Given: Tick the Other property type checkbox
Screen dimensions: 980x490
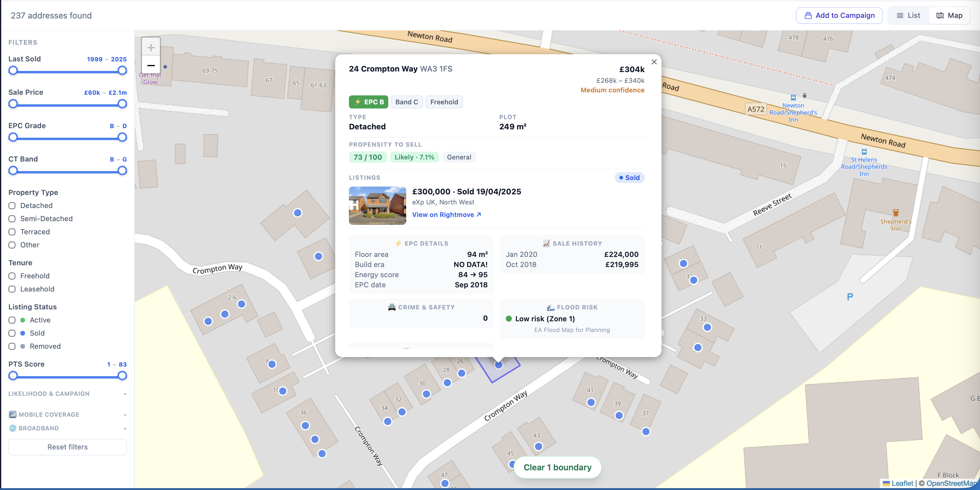Looking at the screenshot, I should click(12, 245).
